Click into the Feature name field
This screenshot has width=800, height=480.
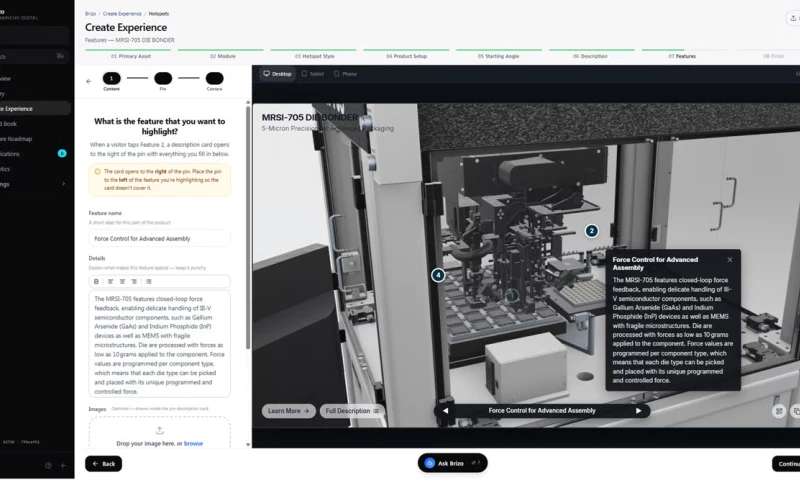coord(160,239)
